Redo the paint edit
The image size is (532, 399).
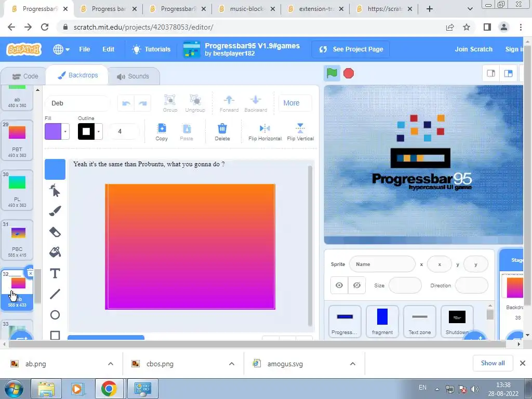[x=143, y=103]
